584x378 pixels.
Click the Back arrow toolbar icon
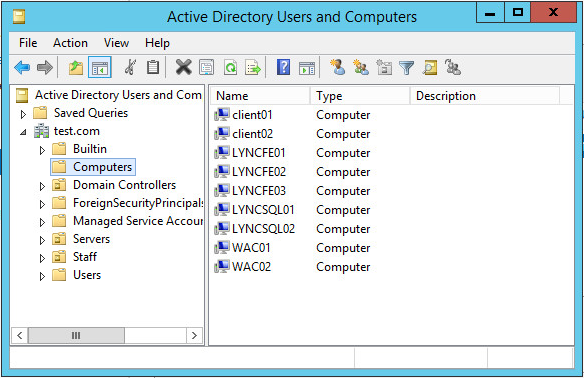[x=22, y=68]
